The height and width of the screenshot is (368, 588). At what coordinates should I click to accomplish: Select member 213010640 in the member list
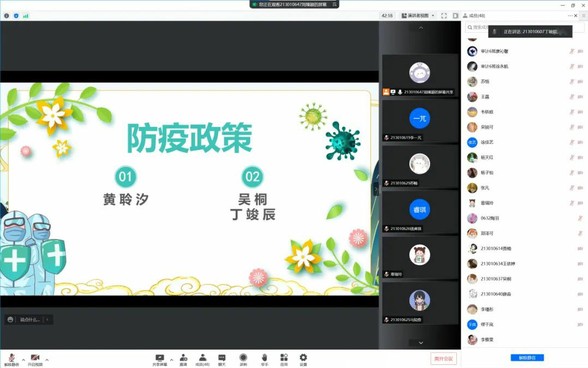(524, 294)
